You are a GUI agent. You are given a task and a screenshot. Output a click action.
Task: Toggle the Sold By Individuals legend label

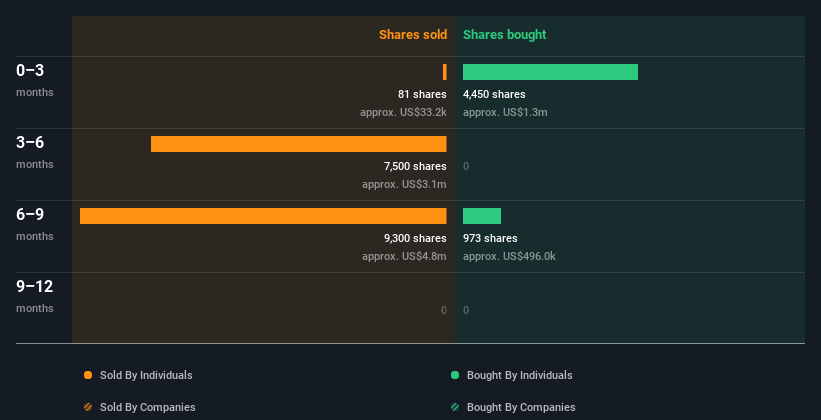click(x=146, y=375)
